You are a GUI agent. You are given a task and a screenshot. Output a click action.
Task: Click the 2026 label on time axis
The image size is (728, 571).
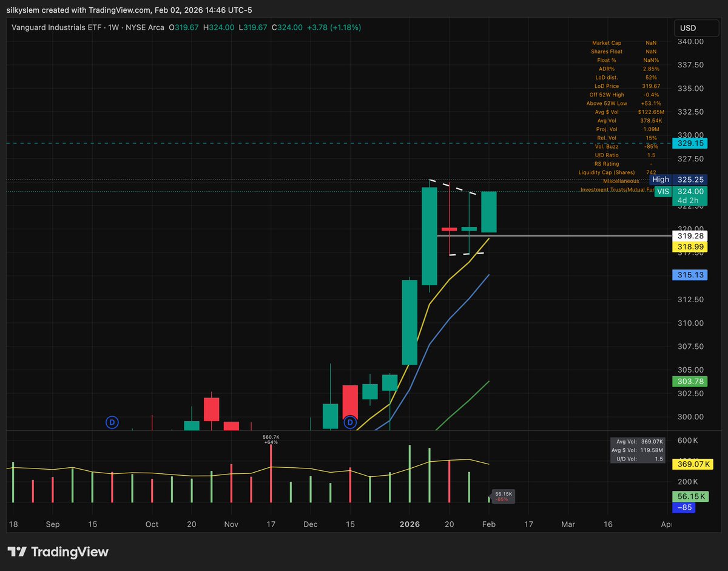point(410,524)
